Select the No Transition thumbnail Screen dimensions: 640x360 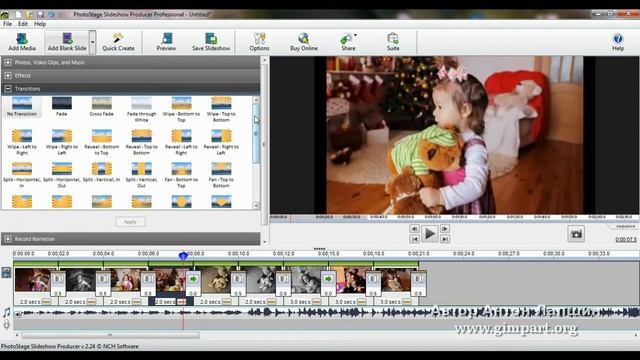(22, 107)
